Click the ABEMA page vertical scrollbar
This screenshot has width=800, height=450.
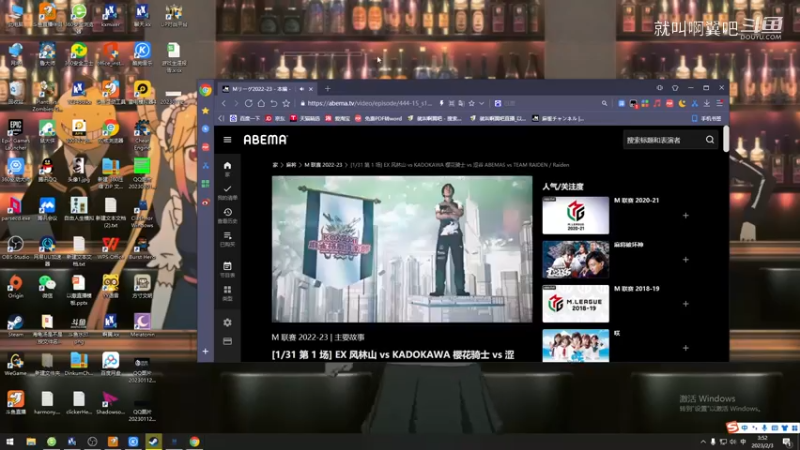726,139
